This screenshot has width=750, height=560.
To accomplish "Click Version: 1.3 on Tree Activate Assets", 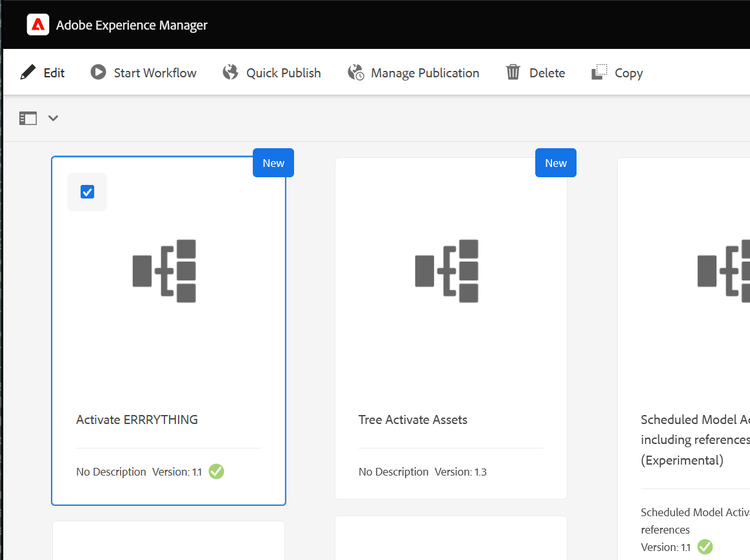I will pos(461,472).
